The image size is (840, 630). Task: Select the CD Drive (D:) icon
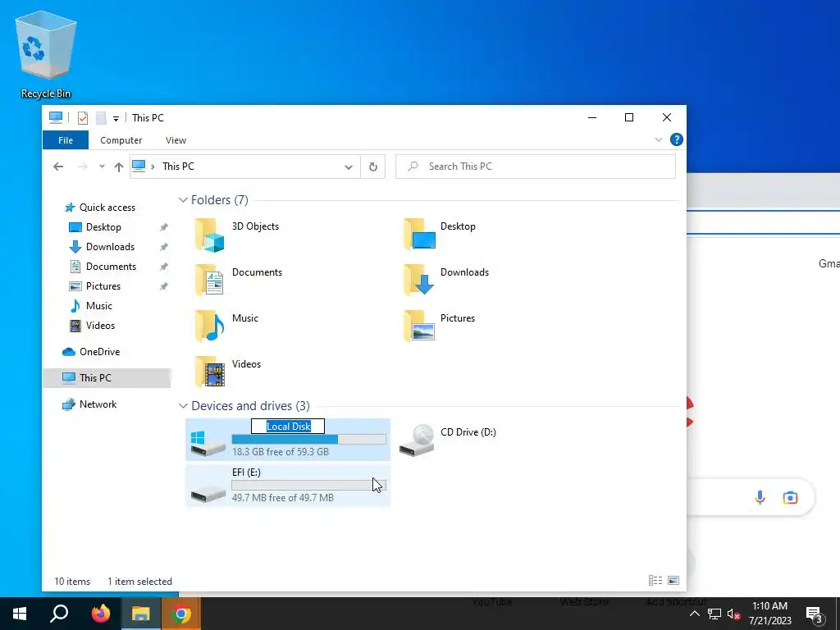[x=417, y=441]
